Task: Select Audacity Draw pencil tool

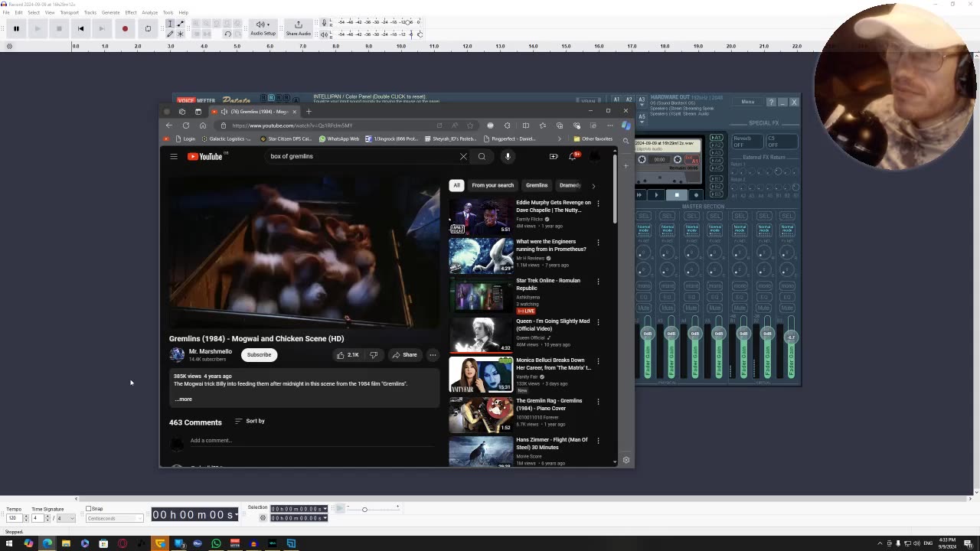Action: pyautogui.click(x=170, y=34)
